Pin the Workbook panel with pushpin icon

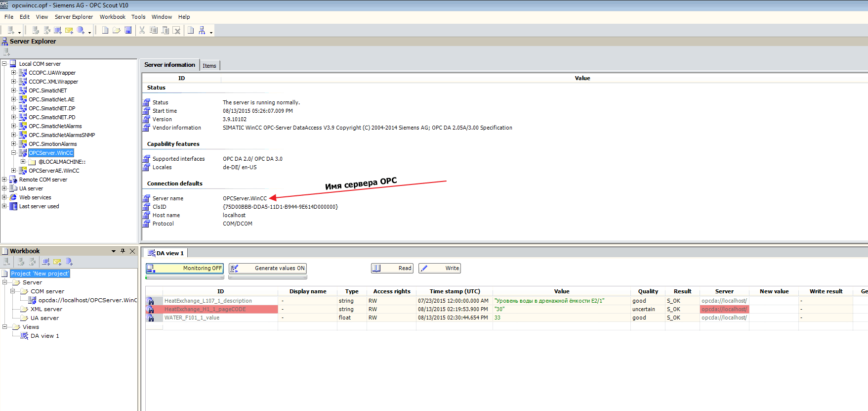[123, 251]
